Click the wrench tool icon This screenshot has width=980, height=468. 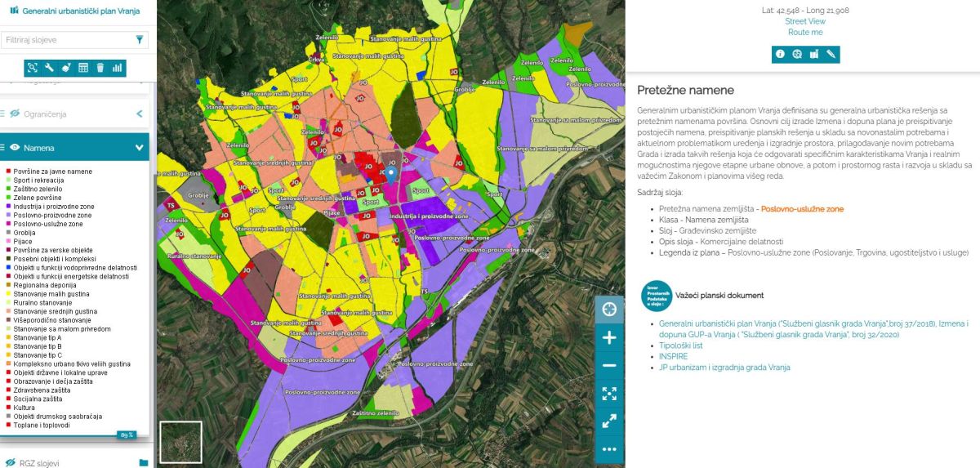(x=49, y=68)
